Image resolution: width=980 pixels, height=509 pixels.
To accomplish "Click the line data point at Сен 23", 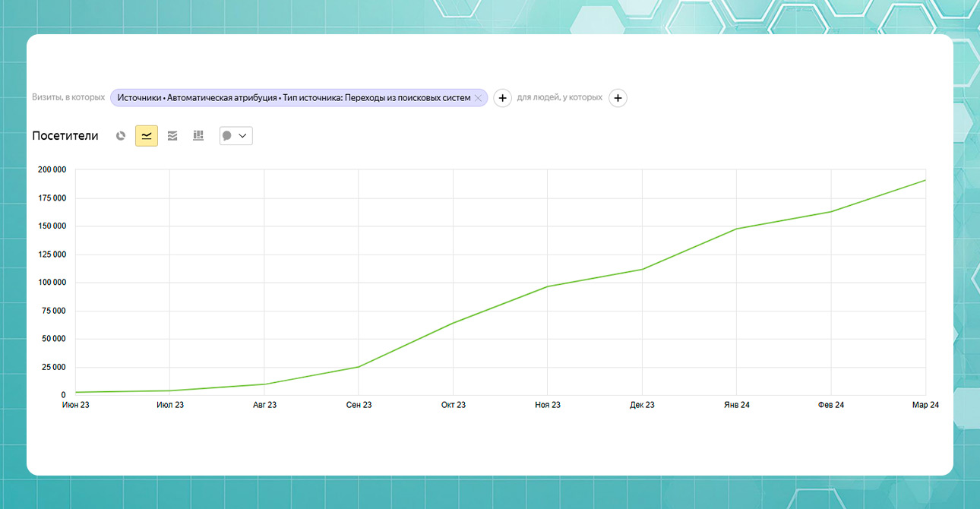I will [359, 367].
